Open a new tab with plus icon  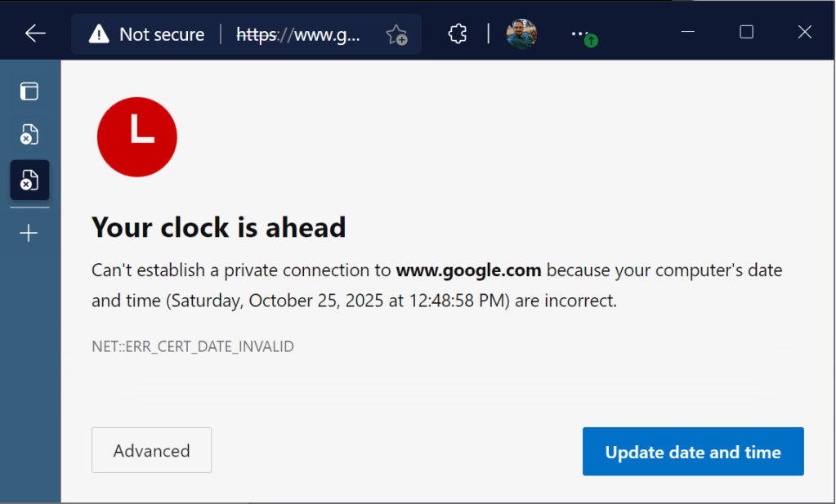click(x=29, y=234)
